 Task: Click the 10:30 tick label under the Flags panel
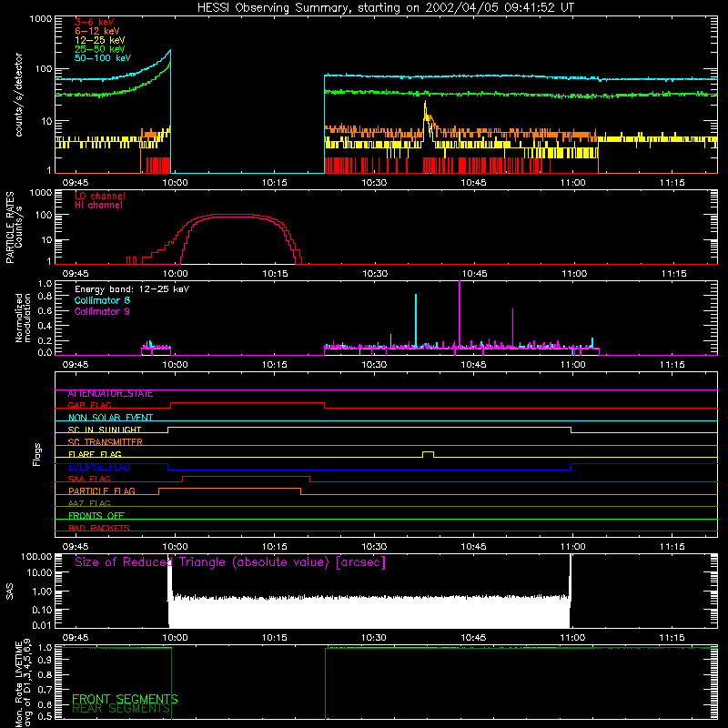click(x=374, y=547)
